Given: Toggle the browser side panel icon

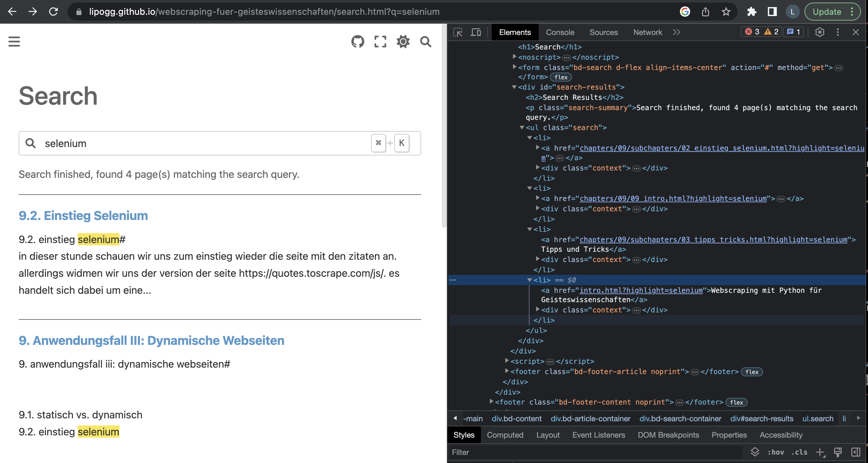Looking at the screenshot, I should point(772,12).
